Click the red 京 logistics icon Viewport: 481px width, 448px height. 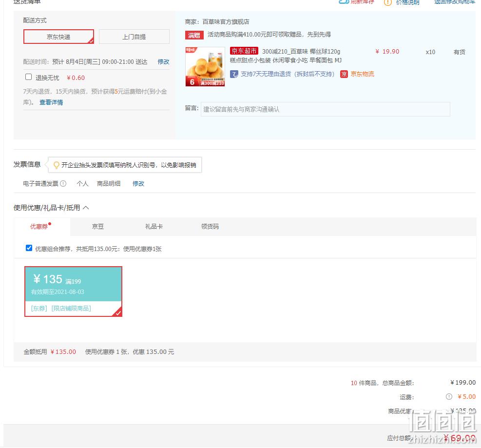coord(344,74)
